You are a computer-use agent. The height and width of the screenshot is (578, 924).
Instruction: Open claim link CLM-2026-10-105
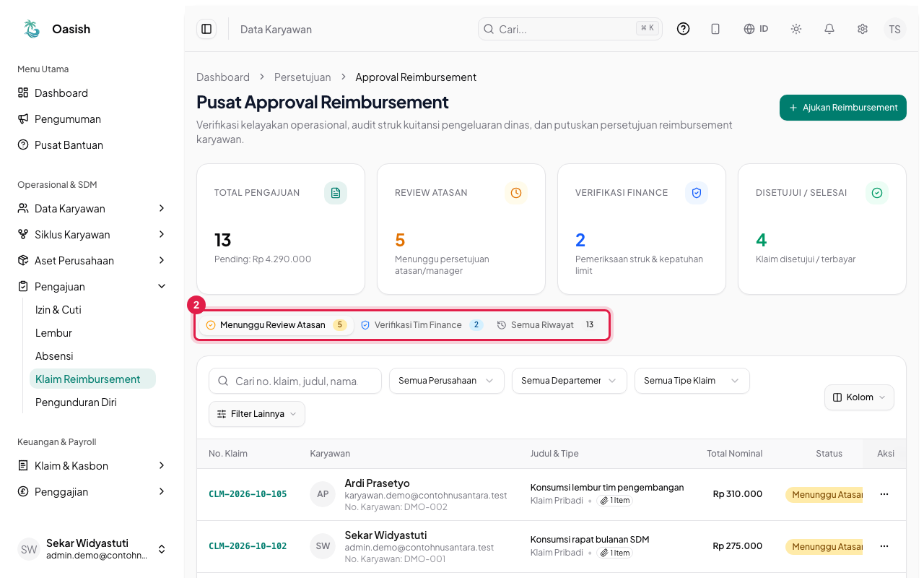(248, 494)
